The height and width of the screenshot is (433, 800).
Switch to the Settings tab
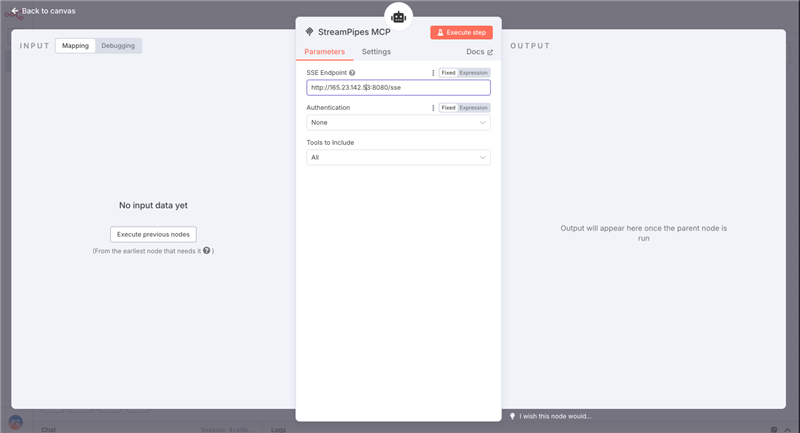click(x=376, y=52)
